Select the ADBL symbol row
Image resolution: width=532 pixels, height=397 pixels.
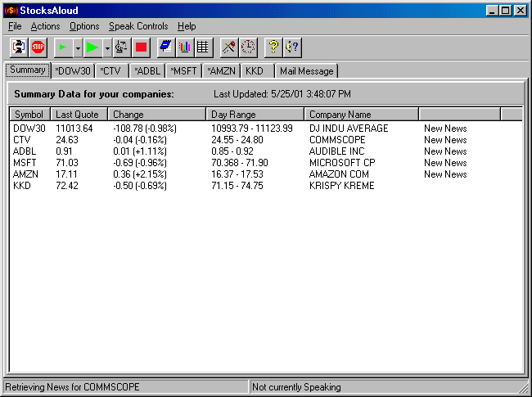(x=25, y=151)
